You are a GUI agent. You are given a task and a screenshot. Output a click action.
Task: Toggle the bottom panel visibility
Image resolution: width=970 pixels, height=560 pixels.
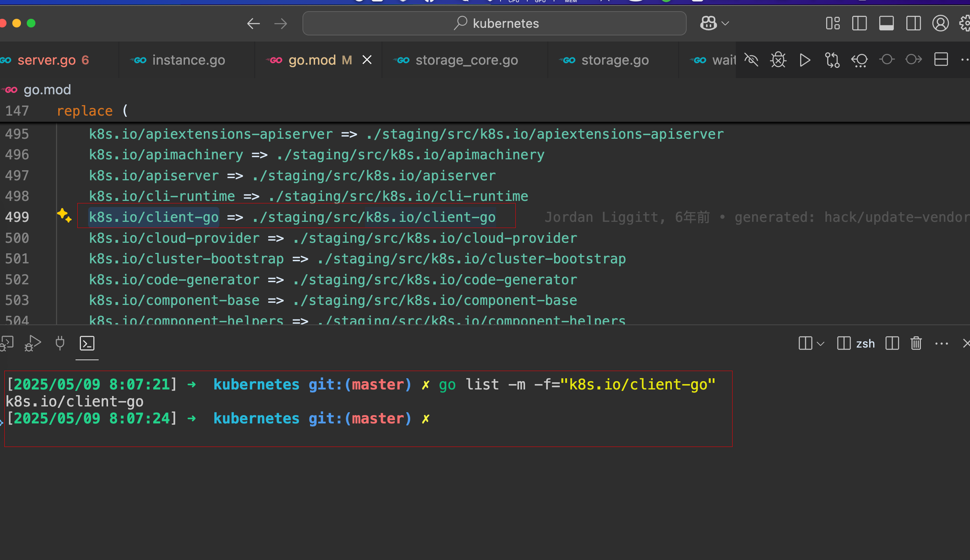pyautogui.click(x=886, y=23)
